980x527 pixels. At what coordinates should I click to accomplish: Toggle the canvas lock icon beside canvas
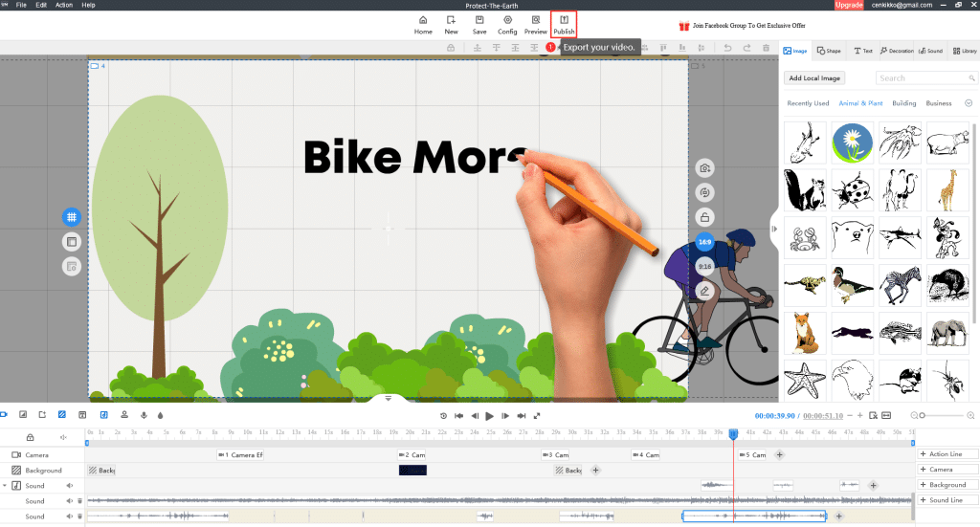point(705,217)
